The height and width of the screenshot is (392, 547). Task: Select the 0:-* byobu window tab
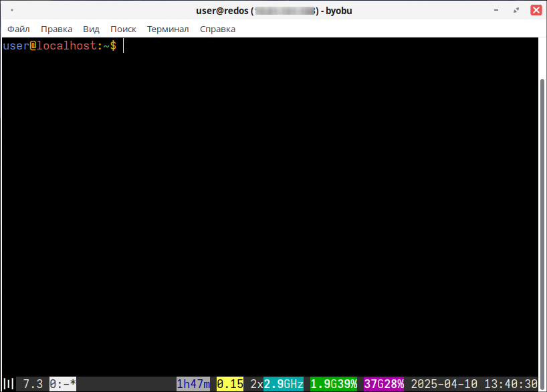[x=63, y=384]
